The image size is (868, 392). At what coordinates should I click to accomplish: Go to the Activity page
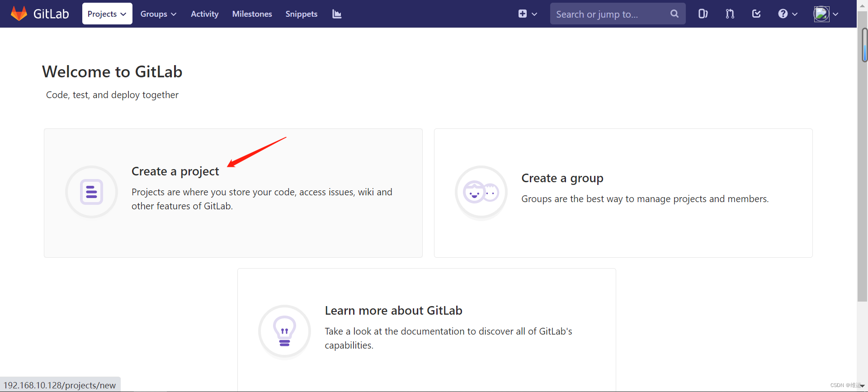pyautogui.click(x=205, y=14)
